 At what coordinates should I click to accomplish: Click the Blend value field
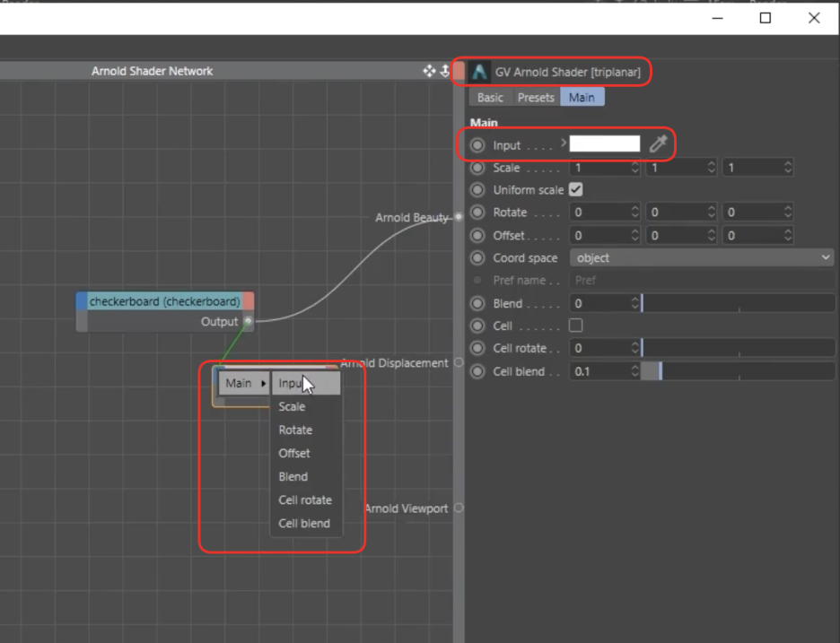[x=599, y=304]
